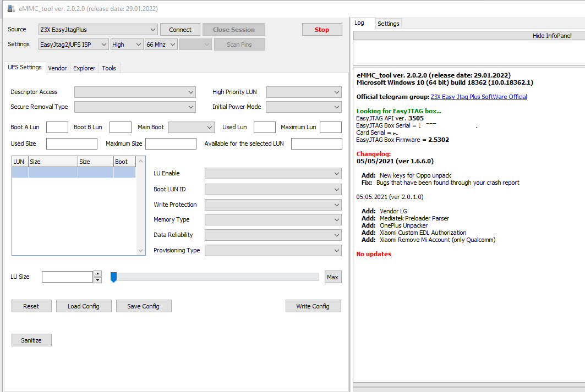Click the Scan Pins button
This screenshot has height=392, width=585.
tap(239, 45)
